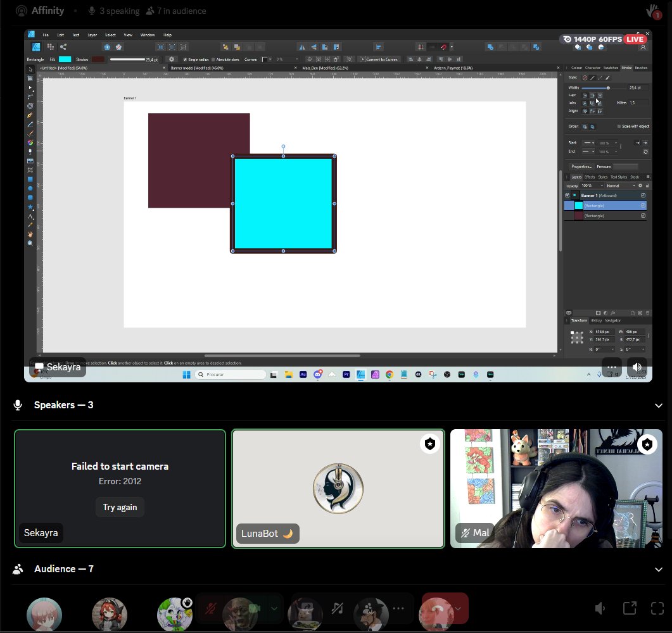Enable Scale with object checkbox
Screen dimensions: 672x633
pos(619,127)
